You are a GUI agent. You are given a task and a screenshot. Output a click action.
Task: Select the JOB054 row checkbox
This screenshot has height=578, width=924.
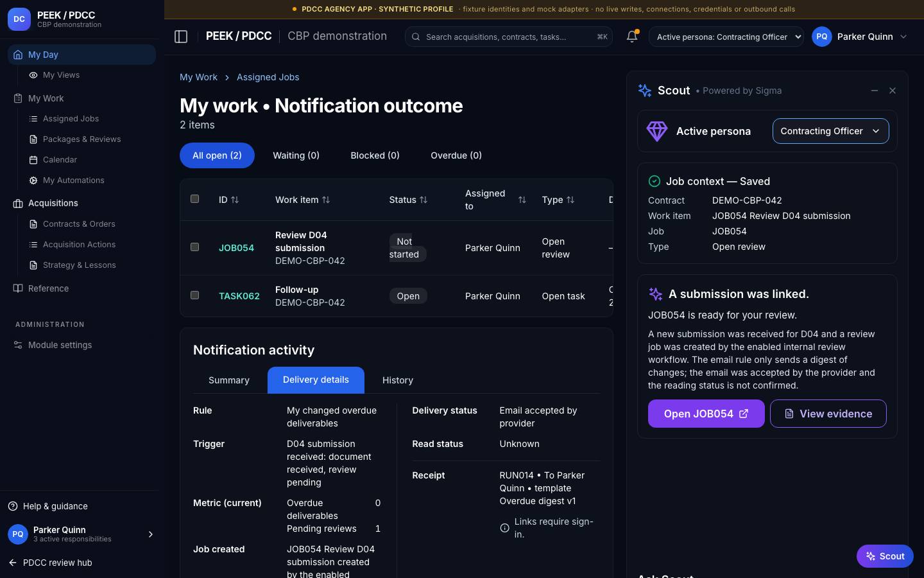click(x=195, y=247)
